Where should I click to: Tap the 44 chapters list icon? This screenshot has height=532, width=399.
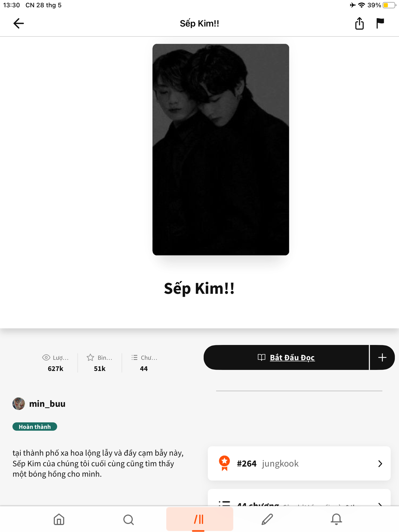[x=134, y=357]
